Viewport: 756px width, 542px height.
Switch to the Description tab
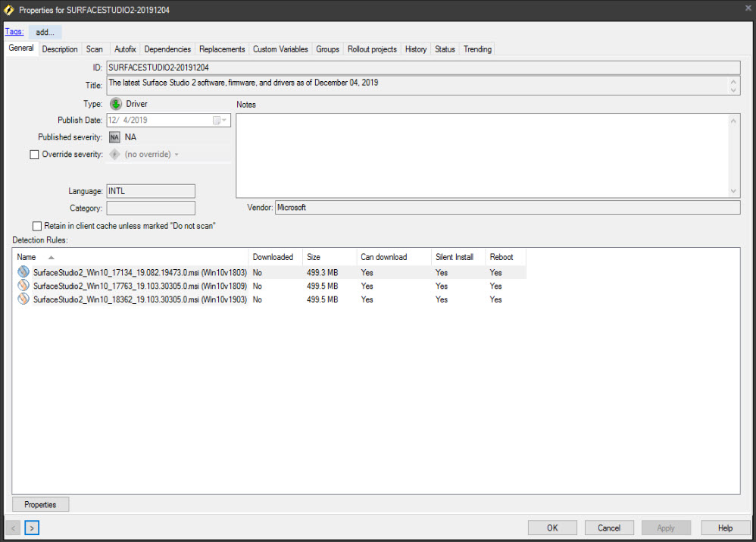point(59,49)
